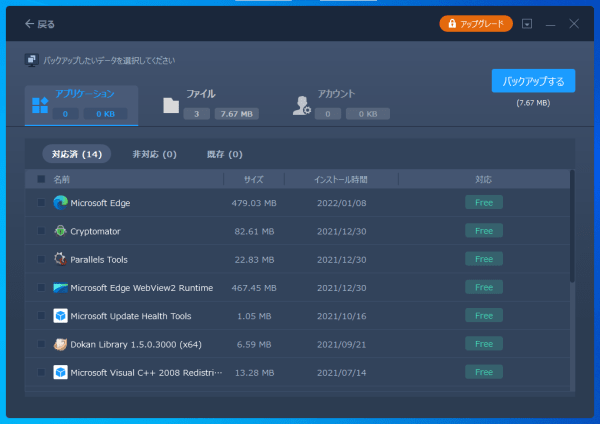Check the Parallels Tools checkbox
This screenshot has width=600, height=424.
41,259
